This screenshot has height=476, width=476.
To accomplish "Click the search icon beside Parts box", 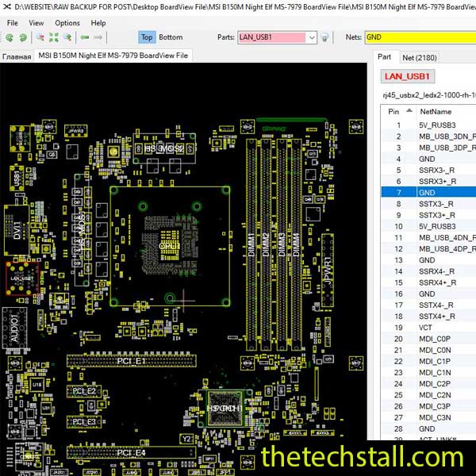I will [324, 37].
